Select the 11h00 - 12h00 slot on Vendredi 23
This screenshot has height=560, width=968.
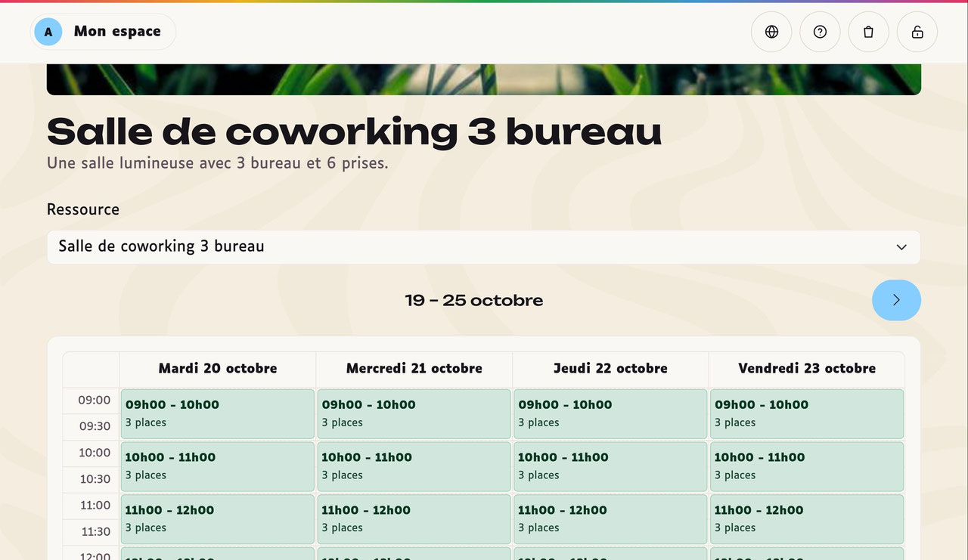point(807,519)
